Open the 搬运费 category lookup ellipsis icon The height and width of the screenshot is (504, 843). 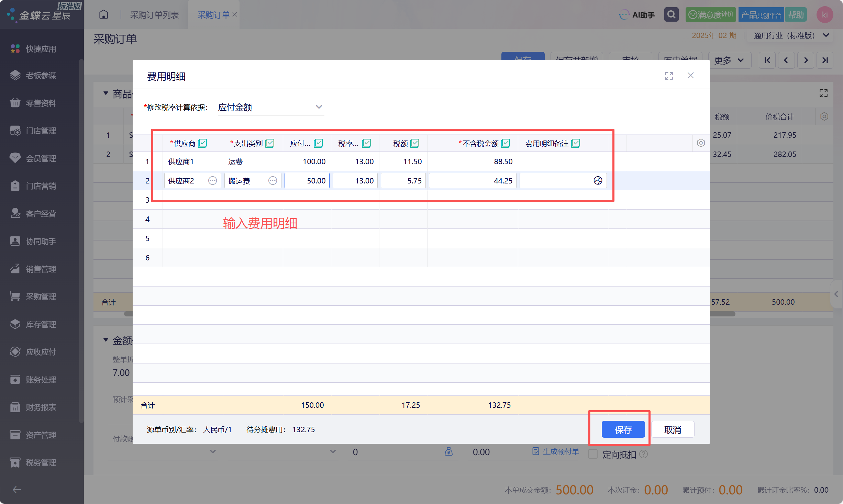[273, 181]
